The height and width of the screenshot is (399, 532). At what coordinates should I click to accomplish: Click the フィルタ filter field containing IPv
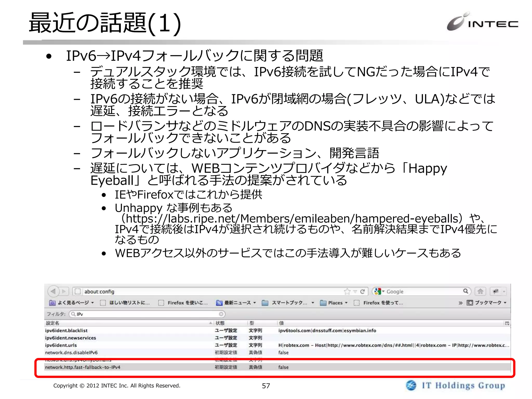coord(147,314)
